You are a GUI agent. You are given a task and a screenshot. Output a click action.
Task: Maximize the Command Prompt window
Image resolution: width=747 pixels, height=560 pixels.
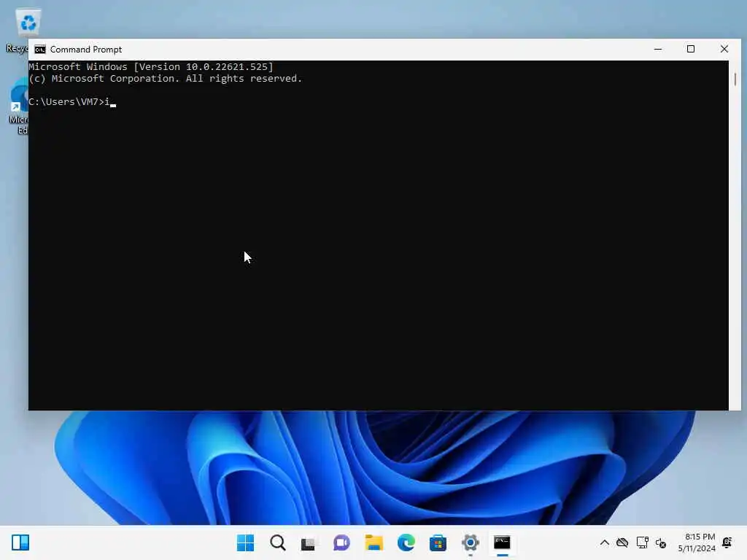click(x=691, y=49)
